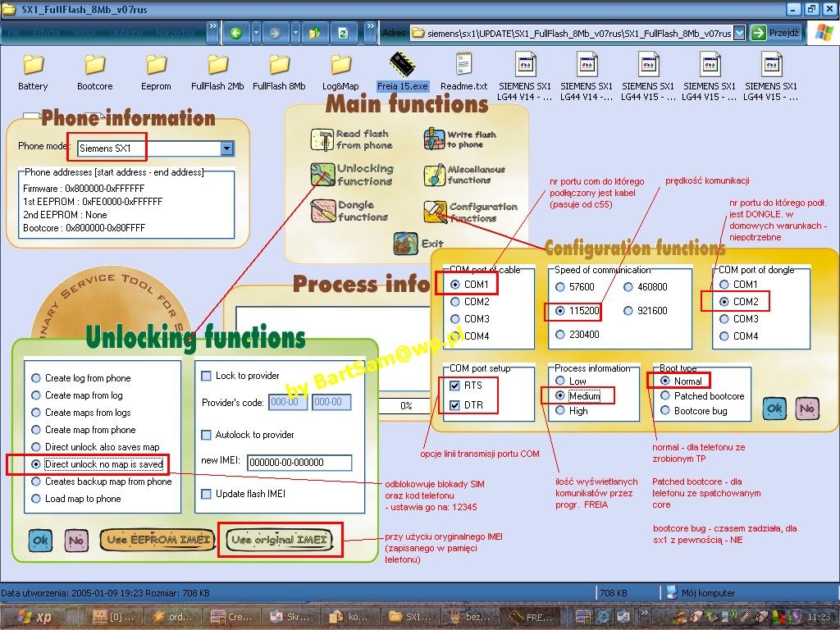Cancel Configuration functions with No button
The width and height of the screenshot is (840, 630).
coord(807,409)
